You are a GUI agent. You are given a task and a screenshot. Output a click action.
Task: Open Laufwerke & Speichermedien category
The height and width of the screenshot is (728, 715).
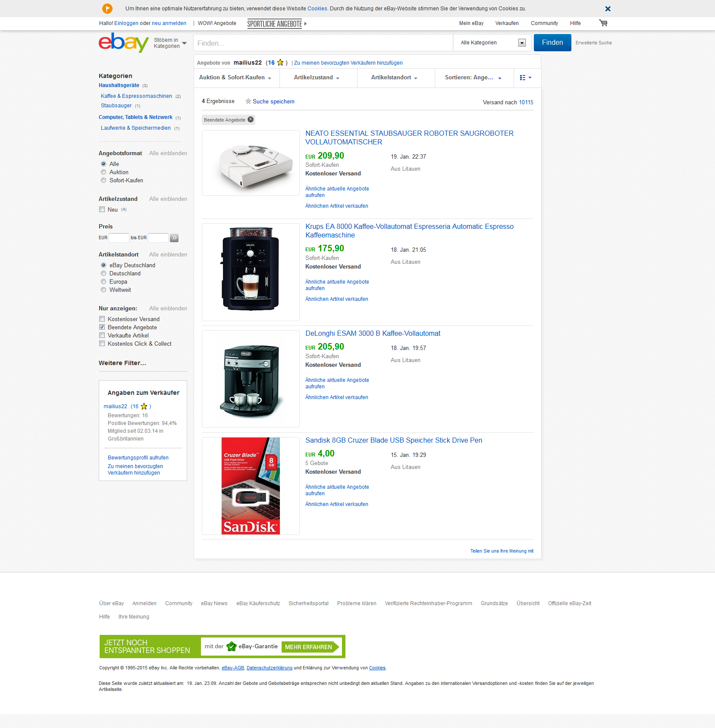point(136,128)
